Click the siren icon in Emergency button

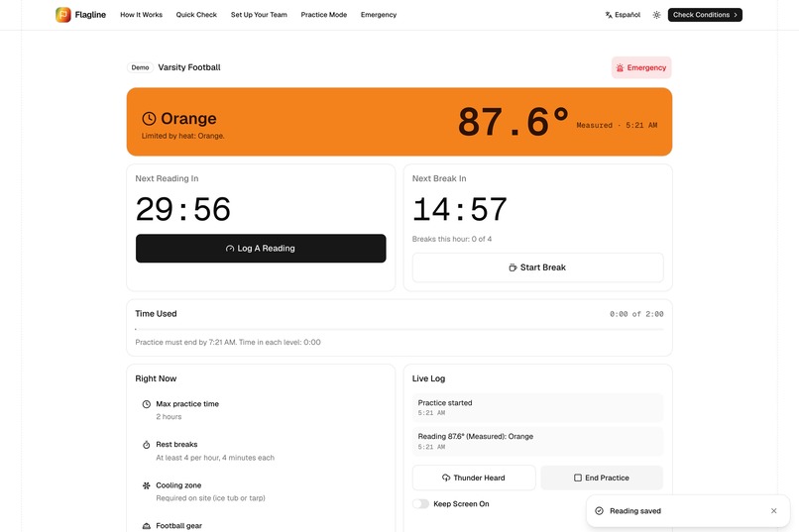point(620,67)
